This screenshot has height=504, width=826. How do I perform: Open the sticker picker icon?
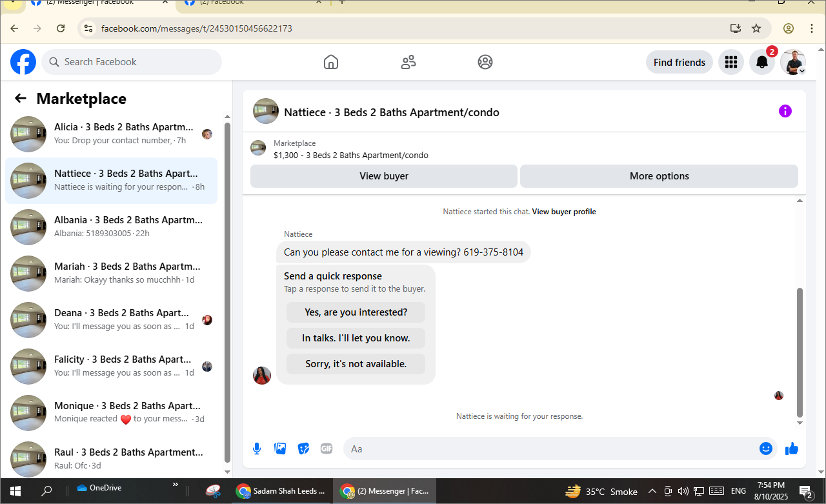[x=303, y=449]
